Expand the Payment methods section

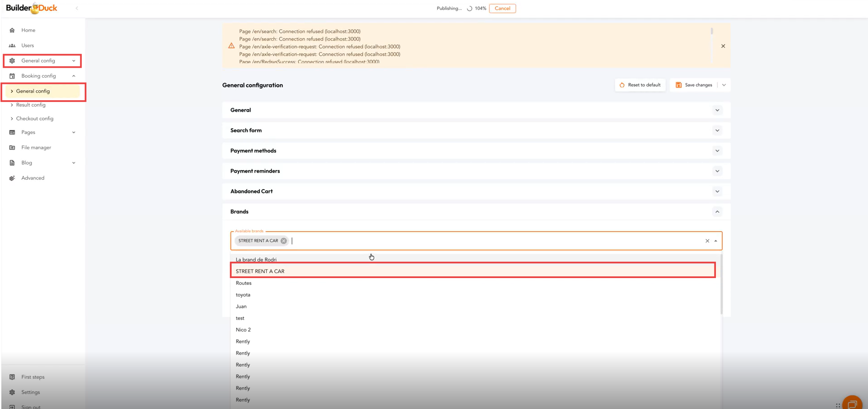(x=717, y=151)
